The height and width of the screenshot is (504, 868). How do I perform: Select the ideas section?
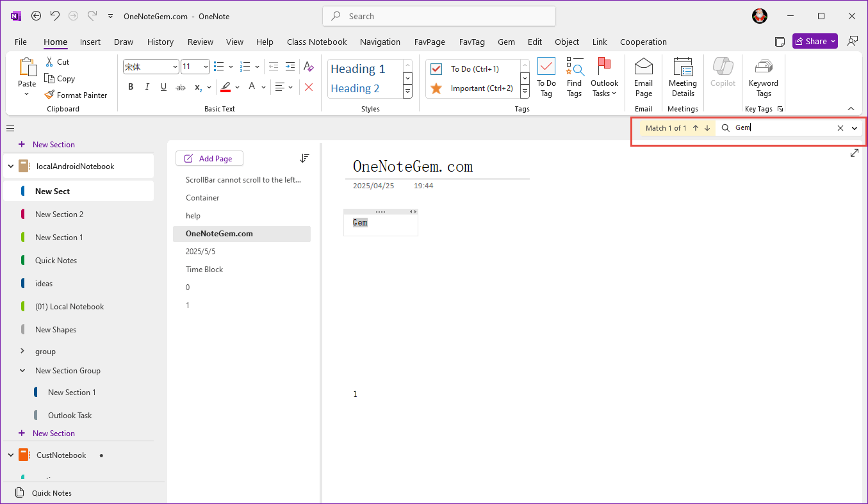(44, 284)
